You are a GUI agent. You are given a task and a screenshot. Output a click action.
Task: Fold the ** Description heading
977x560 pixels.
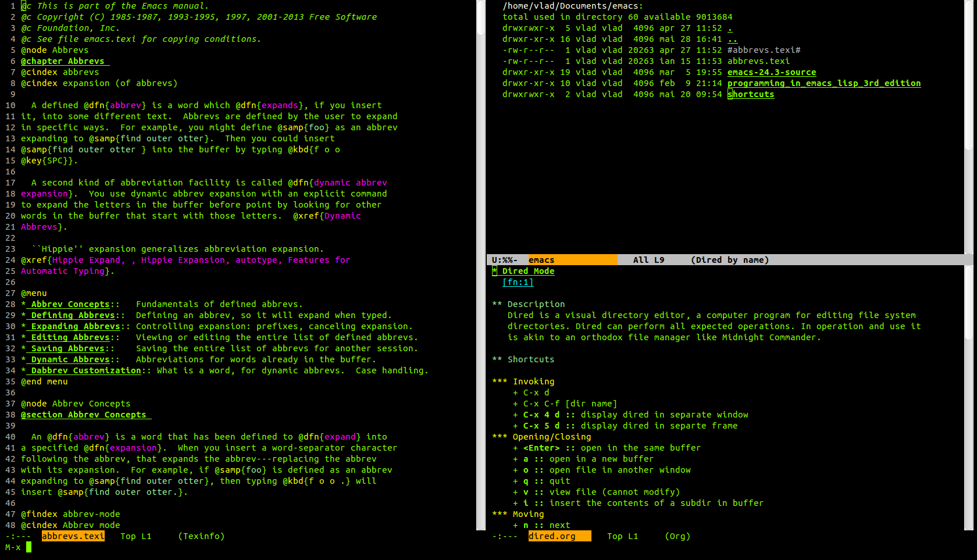pyautogui.click(x=528, y=304)
